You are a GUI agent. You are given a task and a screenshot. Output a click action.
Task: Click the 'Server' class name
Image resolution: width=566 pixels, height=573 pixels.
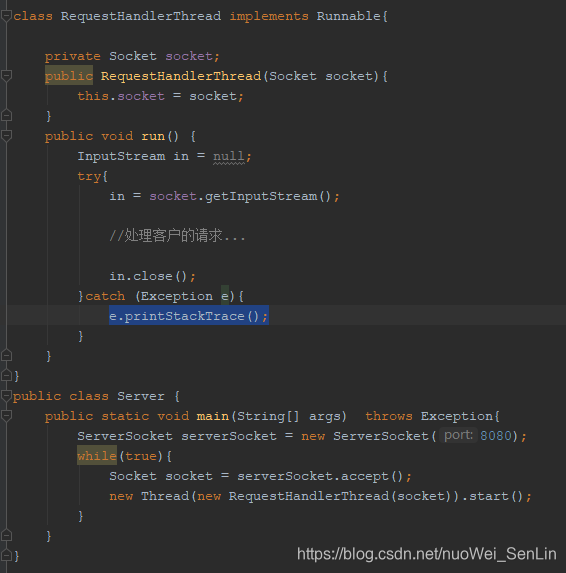pyautogui.click(x=141, y=396)
